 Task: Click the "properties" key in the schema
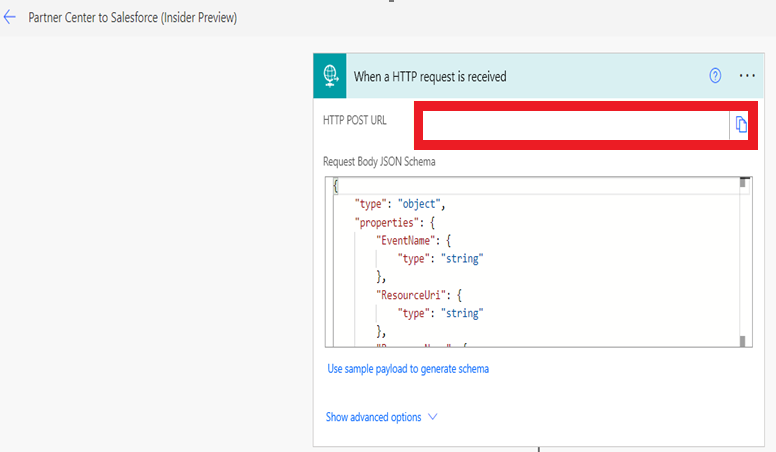pyautogui.click(x=387, y=223)
